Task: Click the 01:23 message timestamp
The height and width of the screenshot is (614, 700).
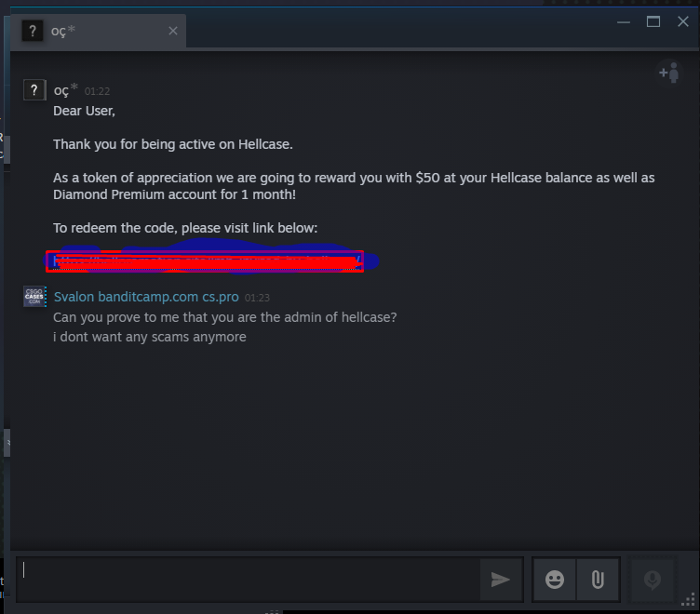Action: pos(257,298)
